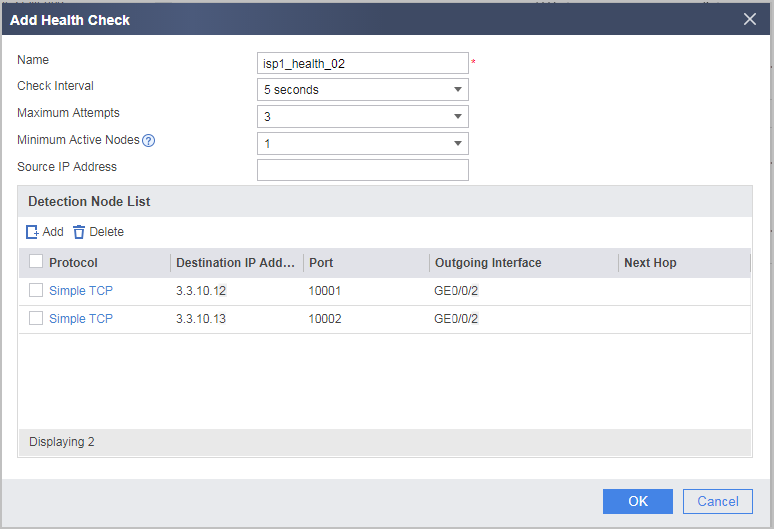Check the 3.3.10.13 node row checkbox
Screen dimensions: 774x529
[36, 318]
